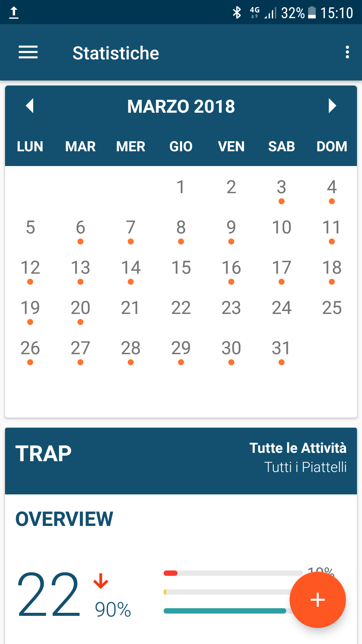
Task: Tap the orange plus add button
Action: [318, 599]
